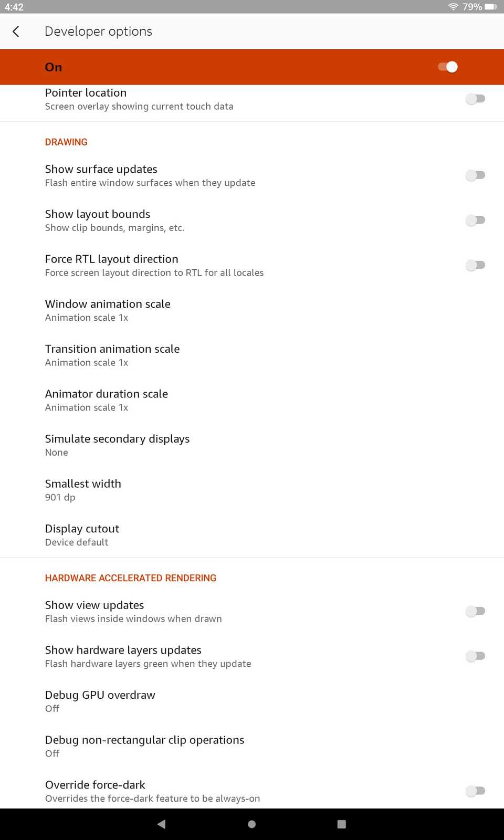Toggle Show layout bounds on

tap(475, 220)
